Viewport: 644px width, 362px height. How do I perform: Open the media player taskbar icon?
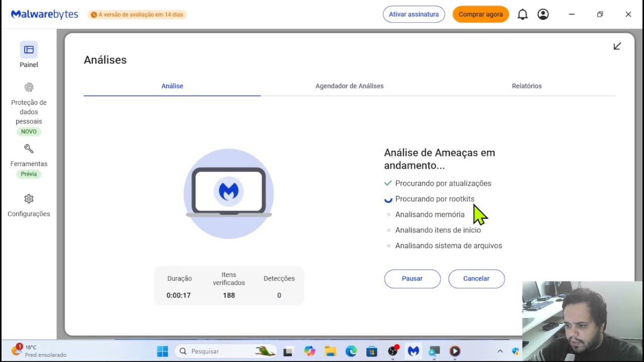(455, 351)
